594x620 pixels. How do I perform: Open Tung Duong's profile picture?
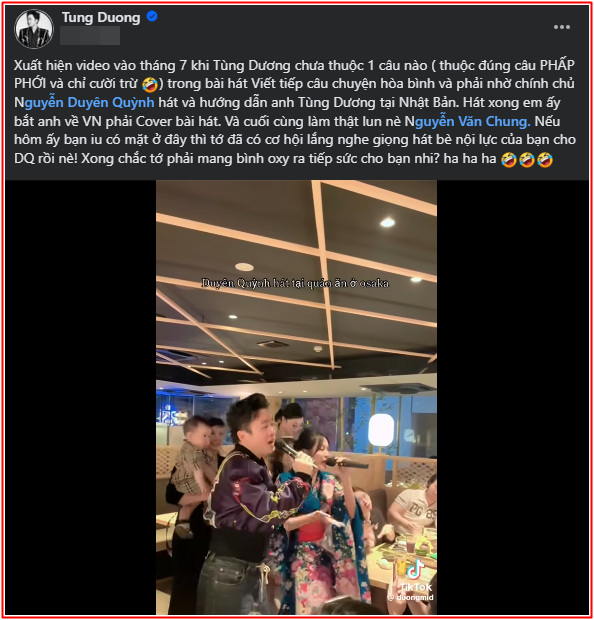point(34,29)
